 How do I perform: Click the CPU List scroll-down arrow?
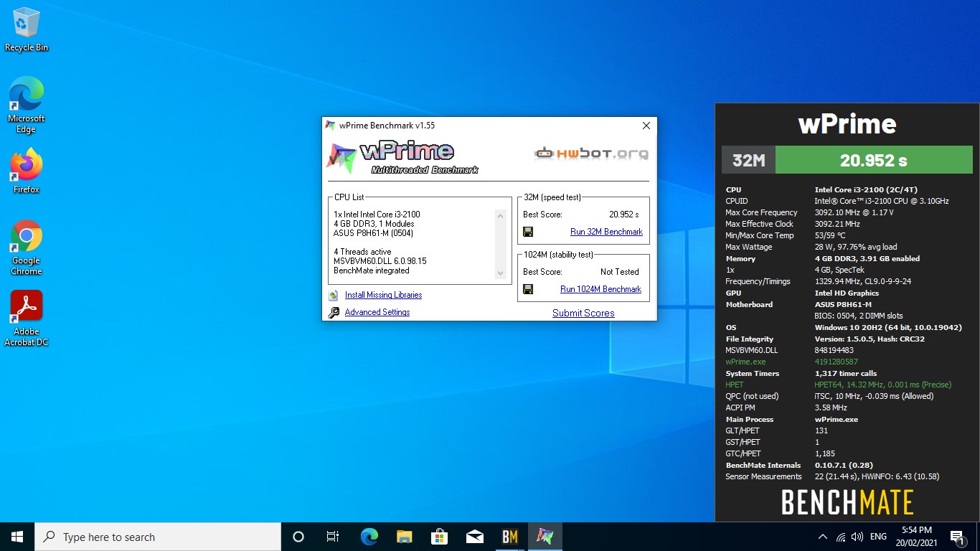click(x=501, y=273)
